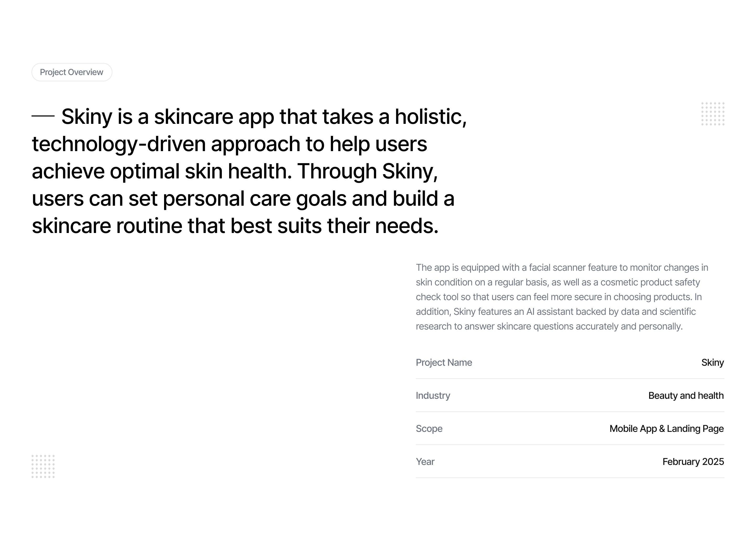Select the Industry row label
756x541 pixels.
coord(433,395)
